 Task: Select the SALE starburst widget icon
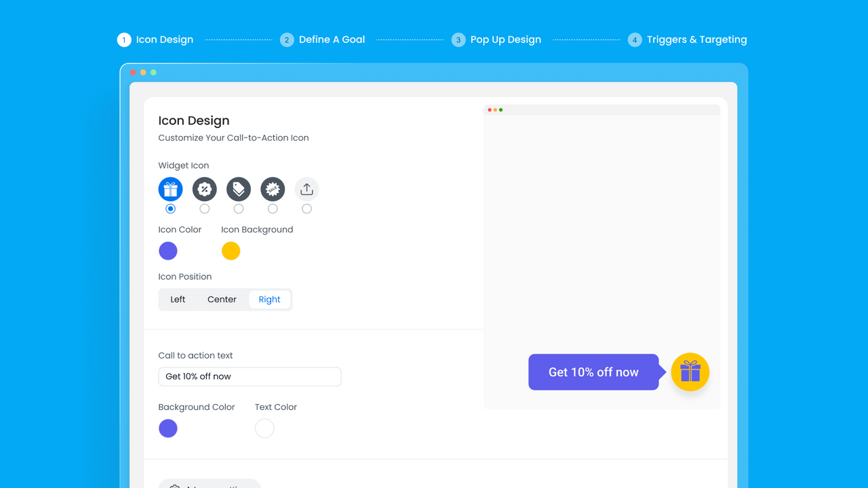click(x=272, y=189)
